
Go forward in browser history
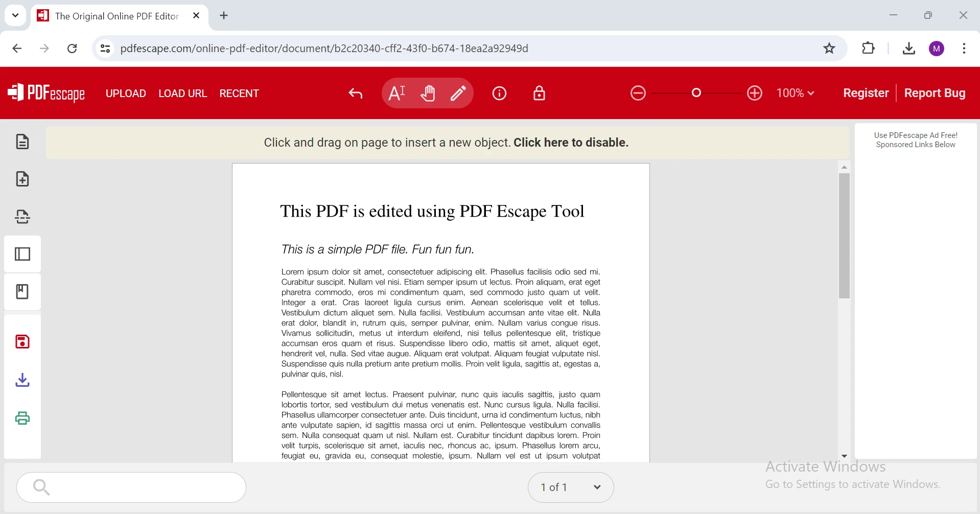coord(44,49)
